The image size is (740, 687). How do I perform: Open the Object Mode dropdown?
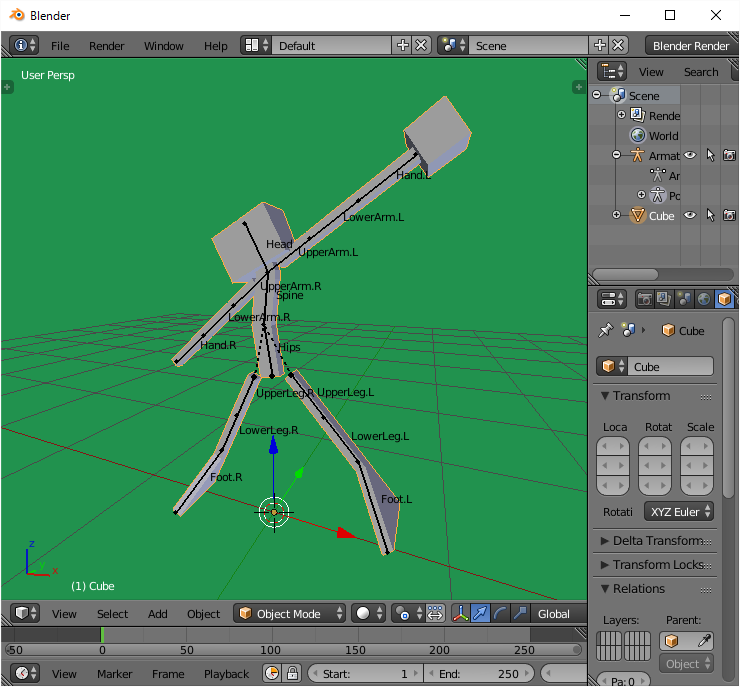pyautogui.click(x=290, y=614)
